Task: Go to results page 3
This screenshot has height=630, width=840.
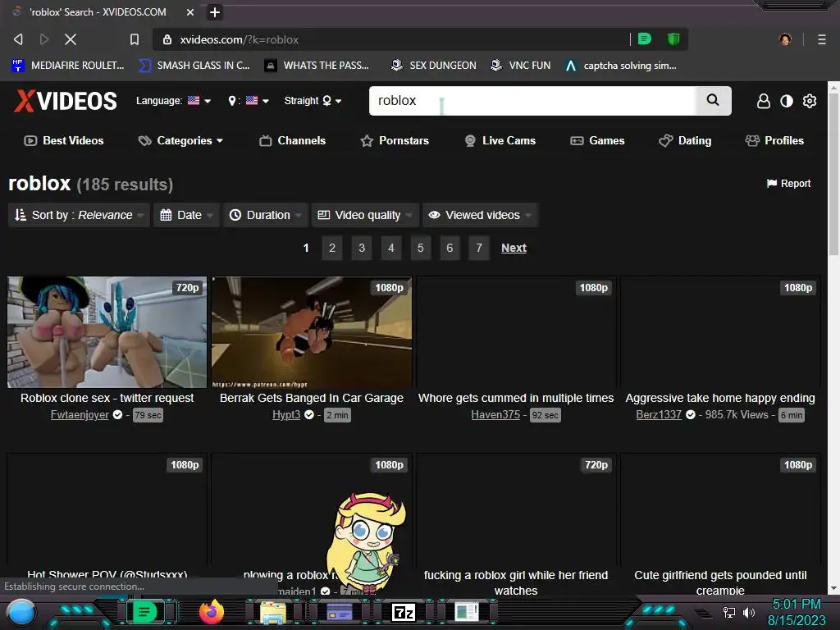Action: click(362, 248)
